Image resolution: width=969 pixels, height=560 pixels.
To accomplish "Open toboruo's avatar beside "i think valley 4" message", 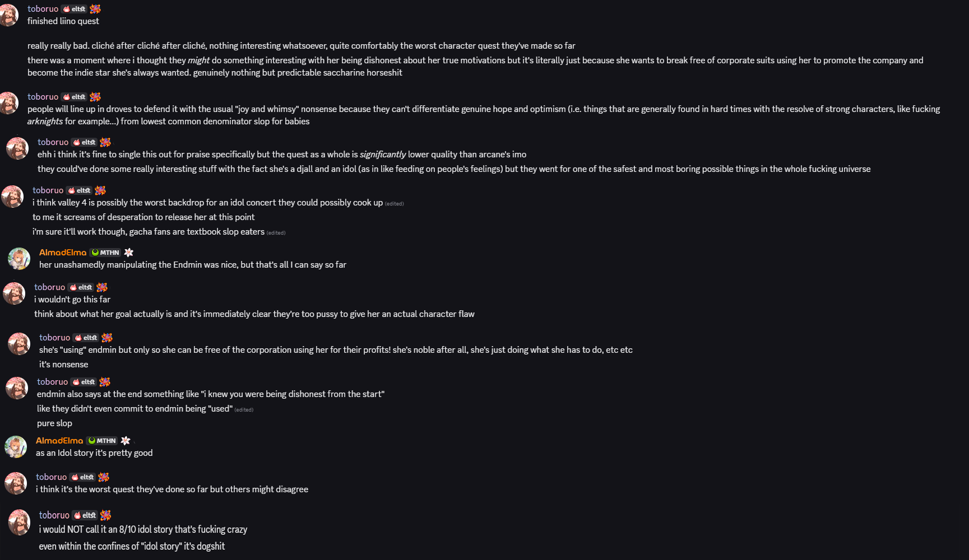I will click(x=12, y=197).
